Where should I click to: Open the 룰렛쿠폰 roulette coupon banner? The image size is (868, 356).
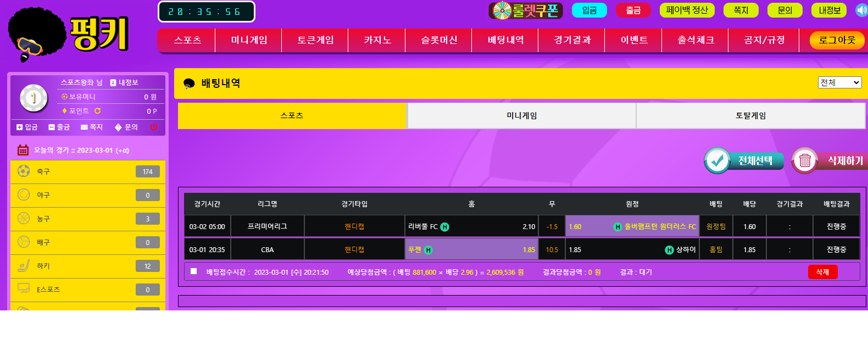click(x=525, y=10)
